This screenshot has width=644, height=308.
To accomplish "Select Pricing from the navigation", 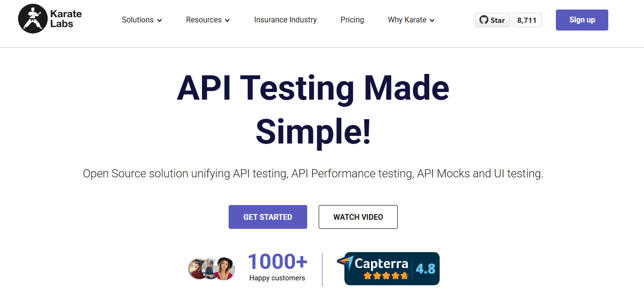I will point(352,20).
